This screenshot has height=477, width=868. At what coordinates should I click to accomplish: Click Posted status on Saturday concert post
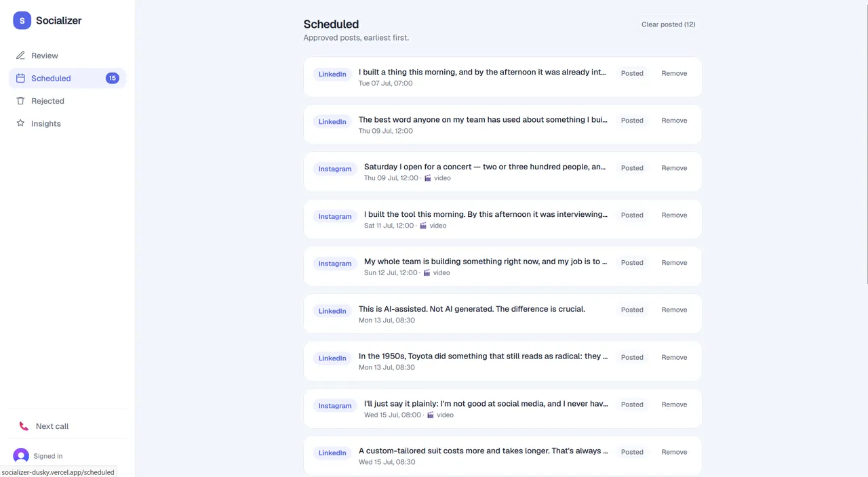(x=632, y=168)
